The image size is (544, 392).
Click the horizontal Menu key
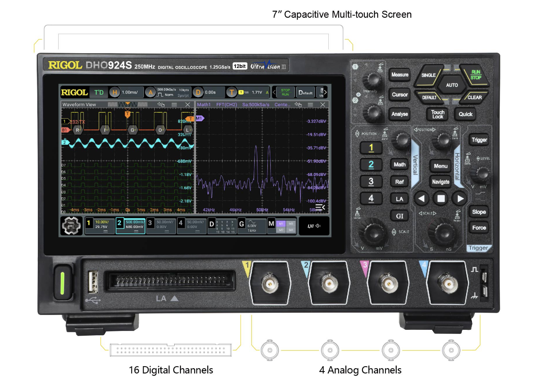pyautogui.click(x=441, y=166)
